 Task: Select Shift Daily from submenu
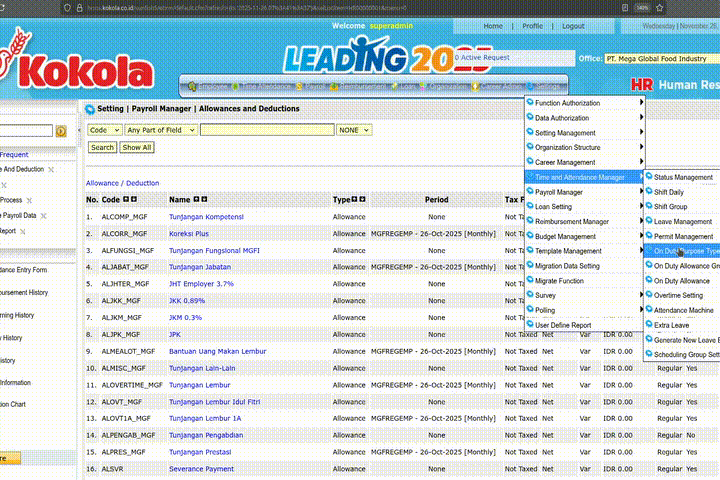tap(668, 192)
